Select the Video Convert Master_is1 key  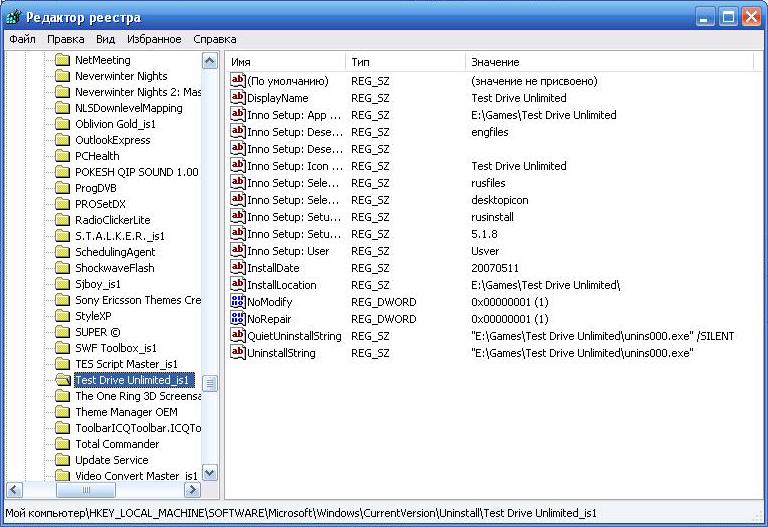click(x=137, y=476)
